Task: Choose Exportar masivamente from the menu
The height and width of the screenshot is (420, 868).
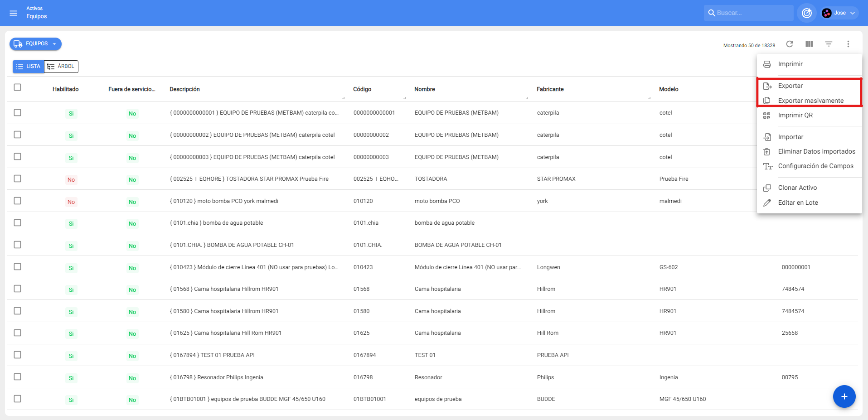Action: [810, 101]
